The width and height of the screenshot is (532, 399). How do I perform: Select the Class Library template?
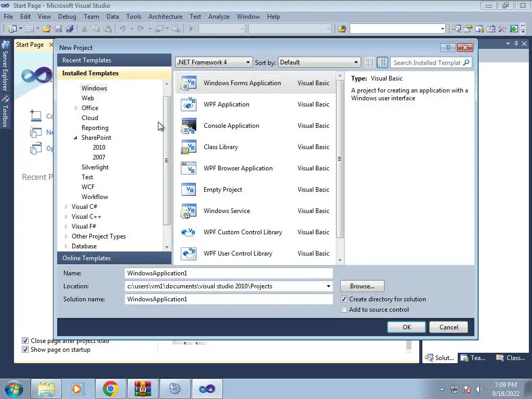[255, 147]
